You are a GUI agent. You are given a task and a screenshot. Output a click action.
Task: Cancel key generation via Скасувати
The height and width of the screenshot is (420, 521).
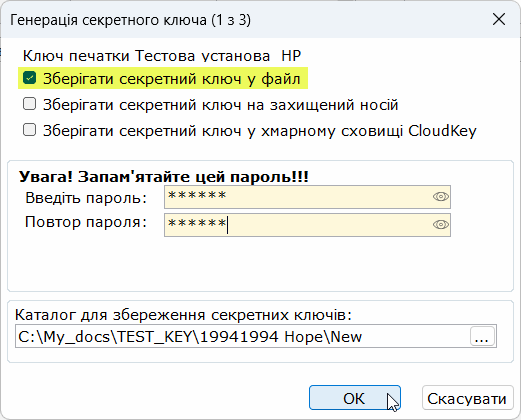click(467, 398)
